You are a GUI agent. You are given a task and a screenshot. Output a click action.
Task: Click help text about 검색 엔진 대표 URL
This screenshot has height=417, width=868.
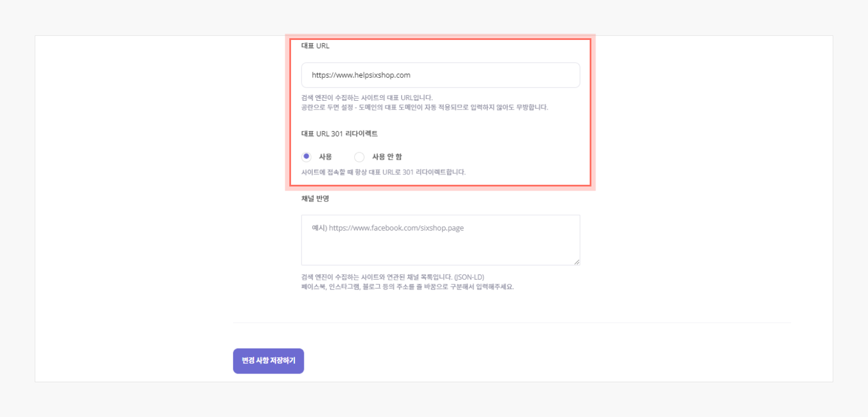click(x=367, y=97)
